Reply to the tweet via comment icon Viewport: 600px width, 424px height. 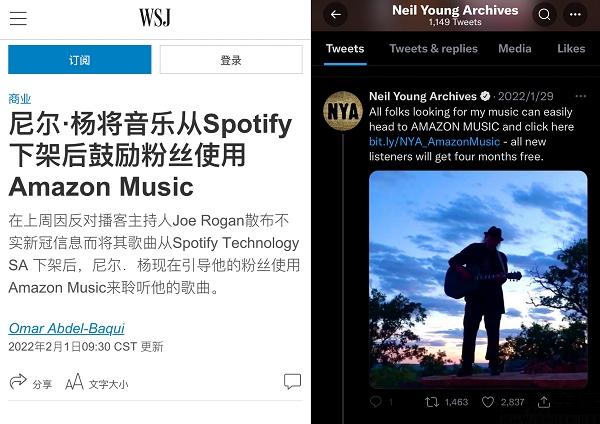pyautogui.click(x=376, y=401)
